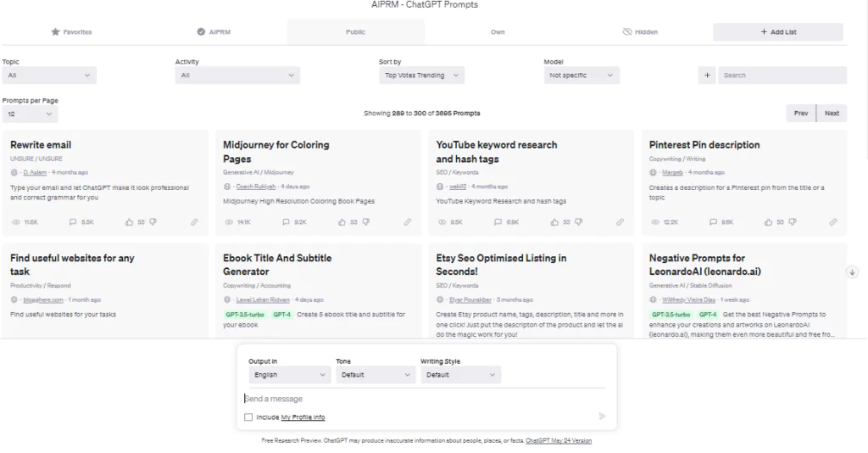
Task: Like the YouTube keyword research prompt
Action: tap(554, 222)
